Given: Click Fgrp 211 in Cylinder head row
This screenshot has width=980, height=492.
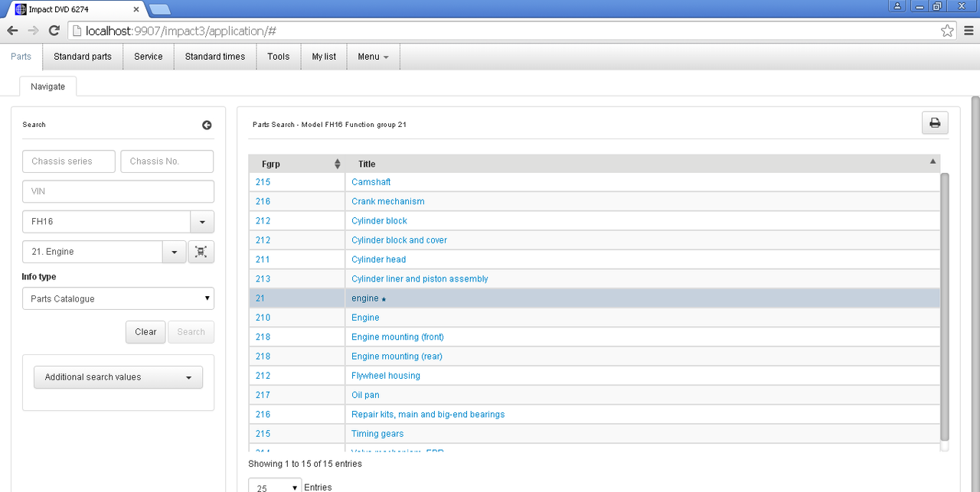Looking at the screenshot, I should pyautogui.click(x=263, y=259).
